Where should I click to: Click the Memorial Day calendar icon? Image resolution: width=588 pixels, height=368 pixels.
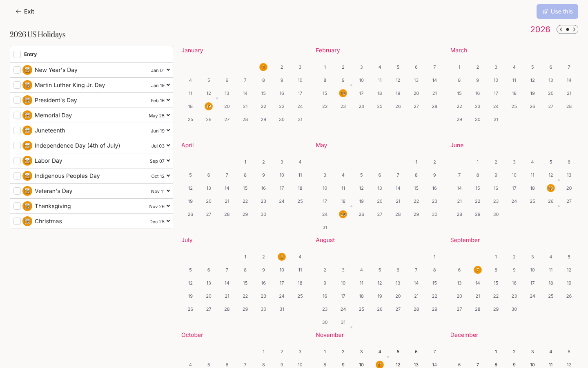click(27, 115)
